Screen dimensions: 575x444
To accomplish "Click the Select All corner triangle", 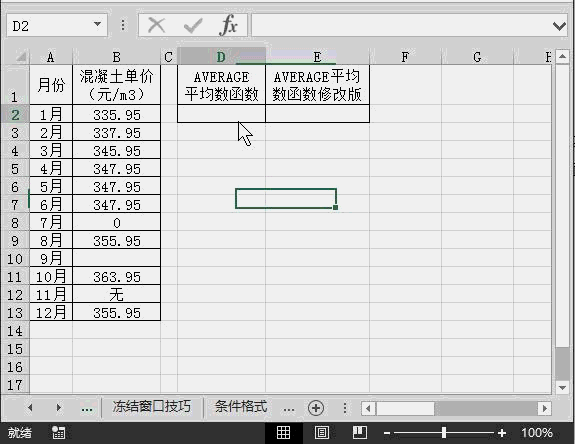I will click(21, 56).
